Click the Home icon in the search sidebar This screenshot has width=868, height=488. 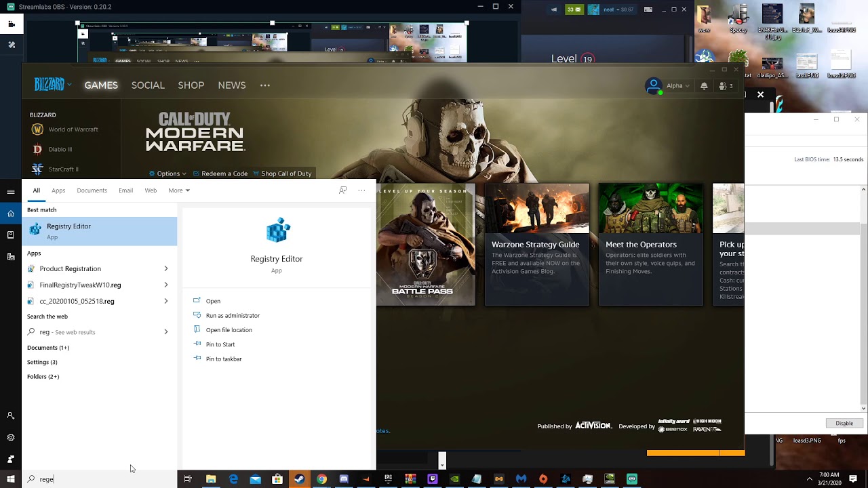[11, 213]
